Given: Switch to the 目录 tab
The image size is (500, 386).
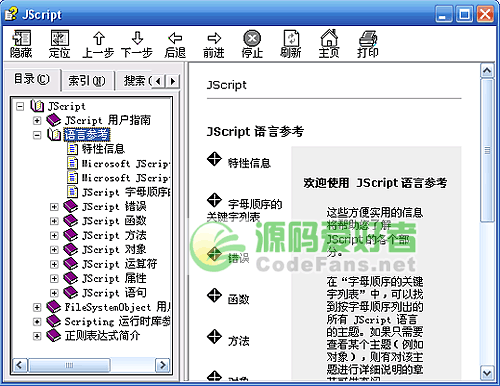Looking at the screenshot, I should (32, 79).
